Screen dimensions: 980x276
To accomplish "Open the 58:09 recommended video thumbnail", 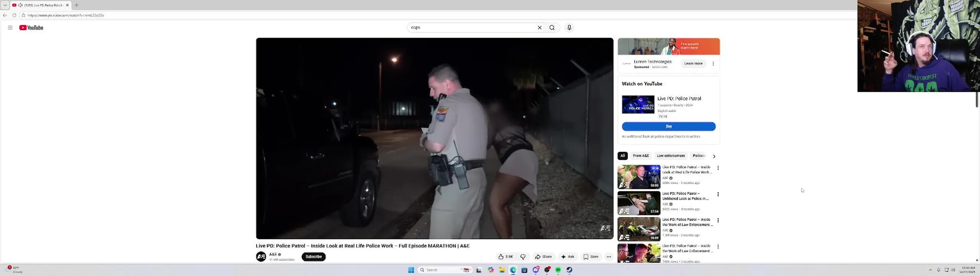I will (639, 229).
